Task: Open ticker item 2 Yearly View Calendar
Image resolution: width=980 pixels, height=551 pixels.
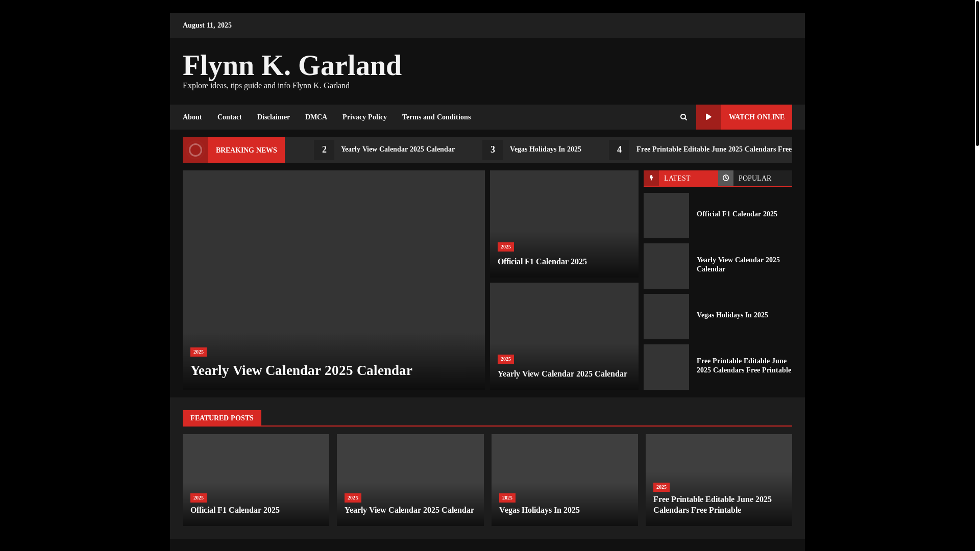Action: [x=398, y=149]
